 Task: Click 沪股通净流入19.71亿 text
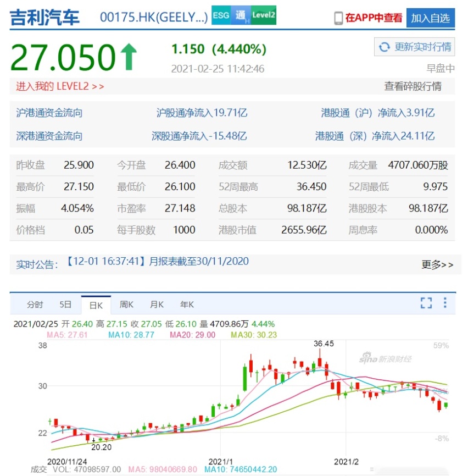[x=202, y=113]
